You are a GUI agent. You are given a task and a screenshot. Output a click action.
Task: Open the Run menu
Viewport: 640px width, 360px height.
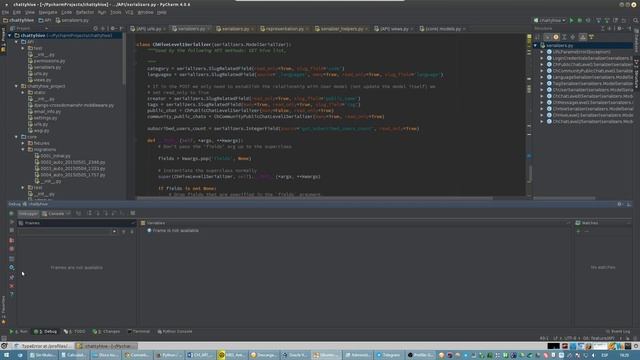coord(102,12)
